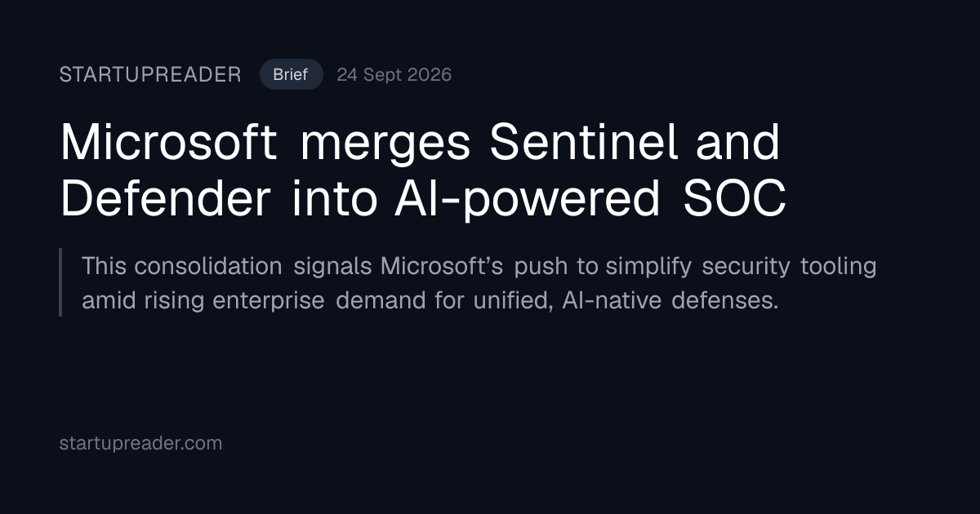This screenshot has height=514, width=980.
Task: Click SOC at the headline end
Action: coord(735,199)
